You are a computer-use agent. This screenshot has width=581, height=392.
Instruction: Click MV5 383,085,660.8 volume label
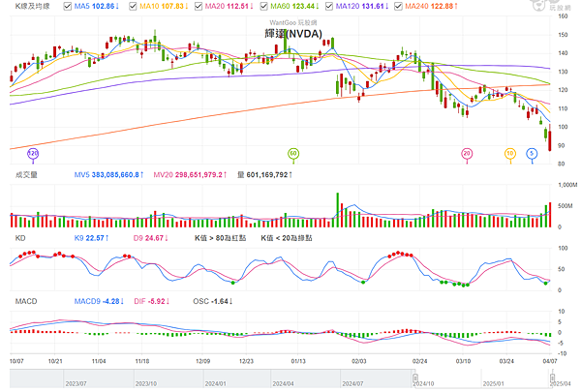[x=108, y=174]
